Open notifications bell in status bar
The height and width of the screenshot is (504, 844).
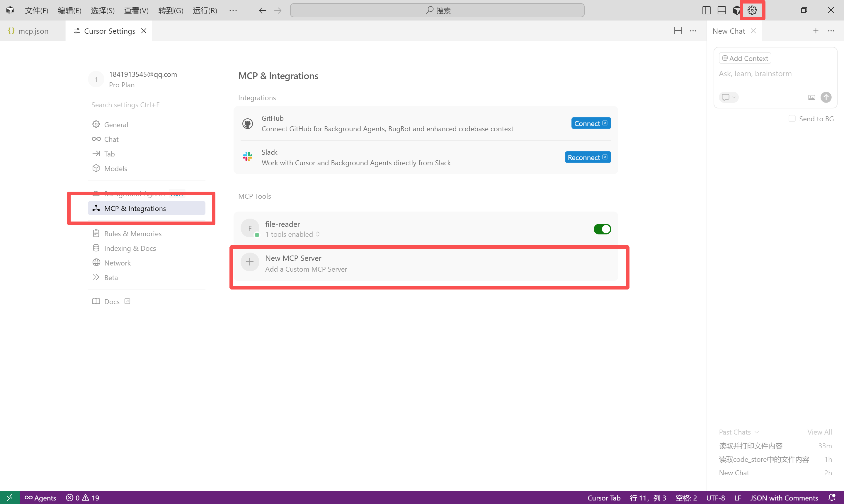click(831, 498)
